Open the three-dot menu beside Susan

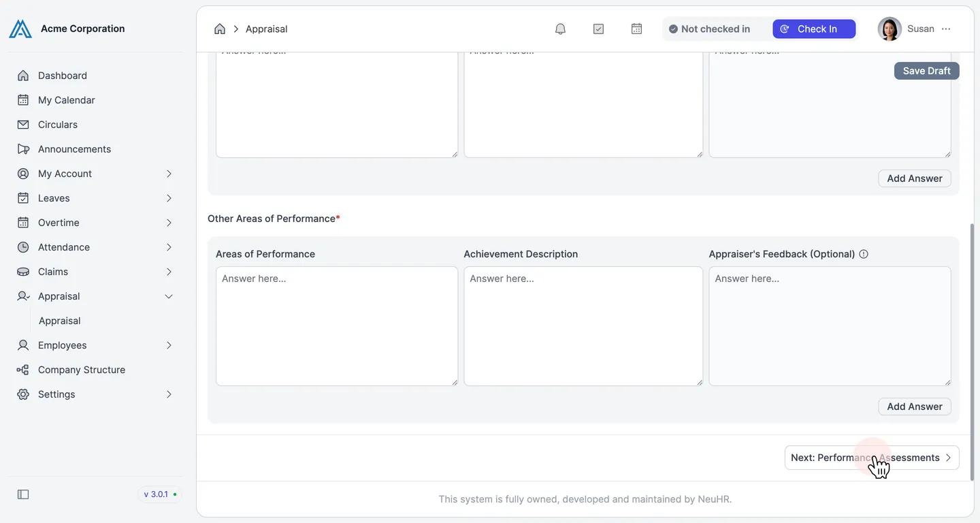946,29
